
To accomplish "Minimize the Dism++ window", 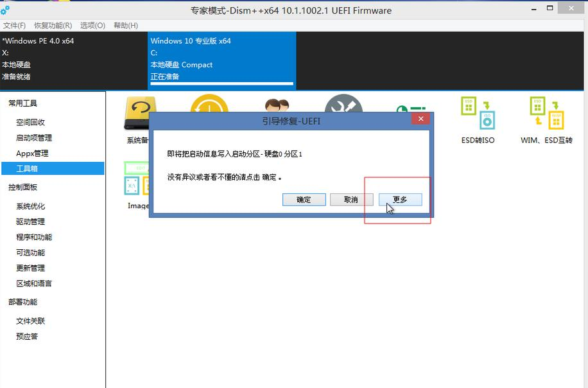I will (533, 8).
